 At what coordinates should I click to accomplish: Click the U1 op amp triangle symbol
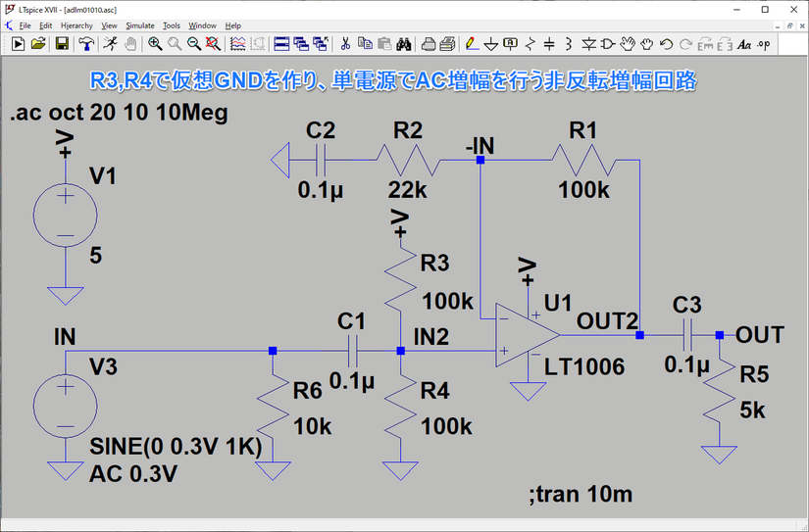point(528,335)
